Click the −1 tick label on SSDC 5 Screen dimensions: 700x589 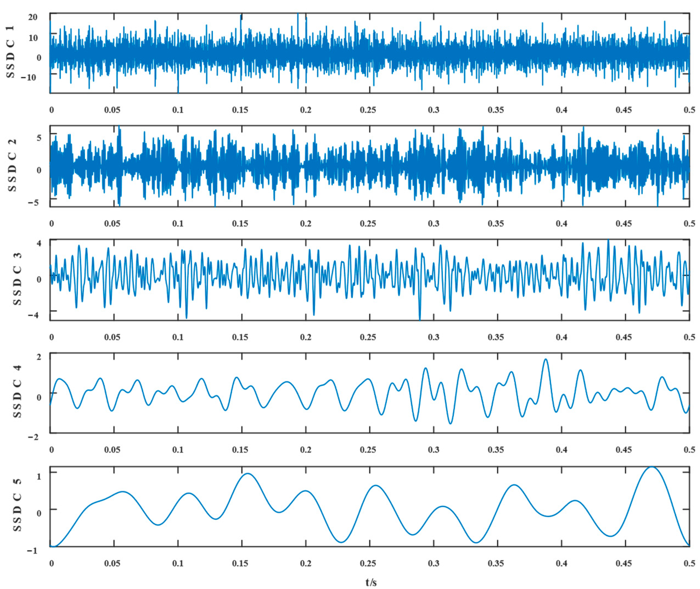click(x=32, y=551)
